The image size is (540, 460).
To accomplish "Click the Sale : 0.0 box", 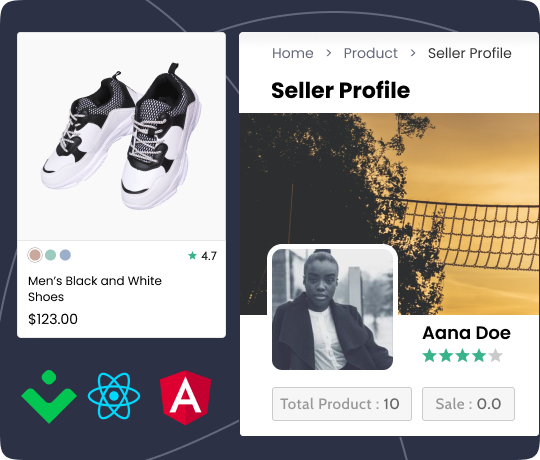I will [x=468, y=404].
